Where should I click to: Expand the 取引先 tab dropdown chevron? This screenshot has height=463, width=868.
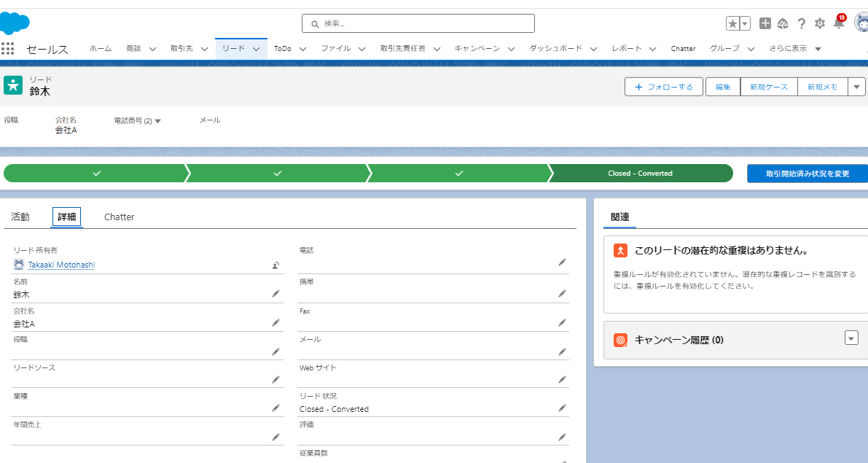pos(204,49)
